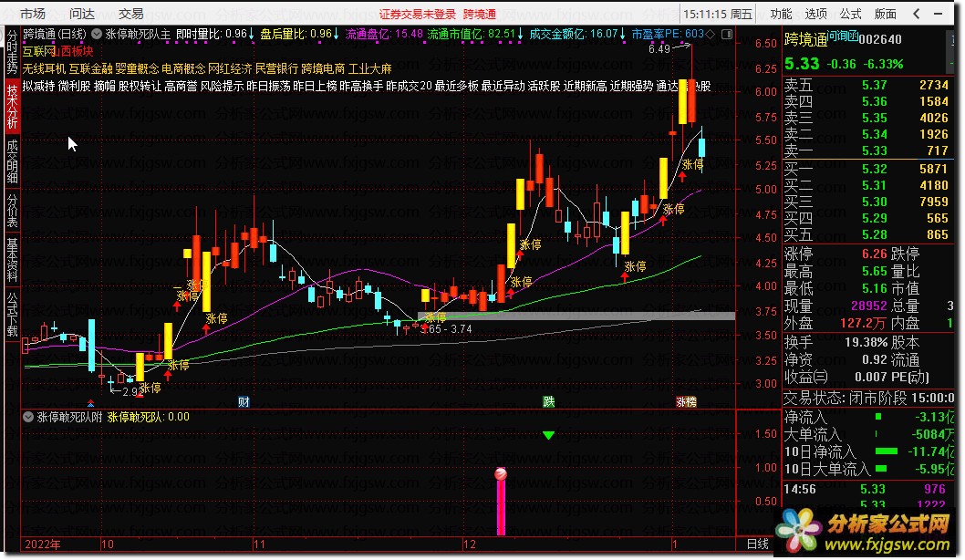Open the 市场 menu
The width and height of the screenshot is (965, 560).
click(x=32, y=14)
